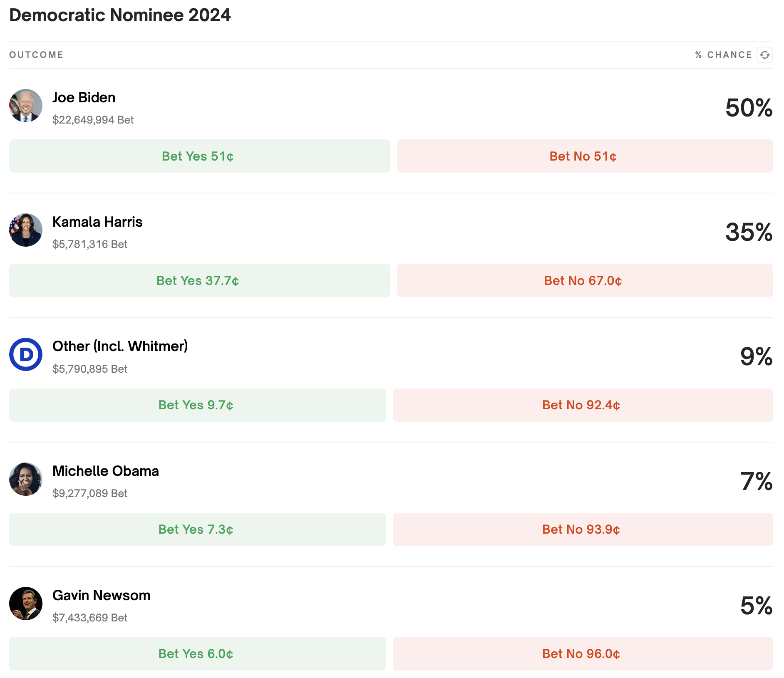
Task: Click Kamala Harris's avatar picture
Action: pyautogui.click(x=26, y=230)
